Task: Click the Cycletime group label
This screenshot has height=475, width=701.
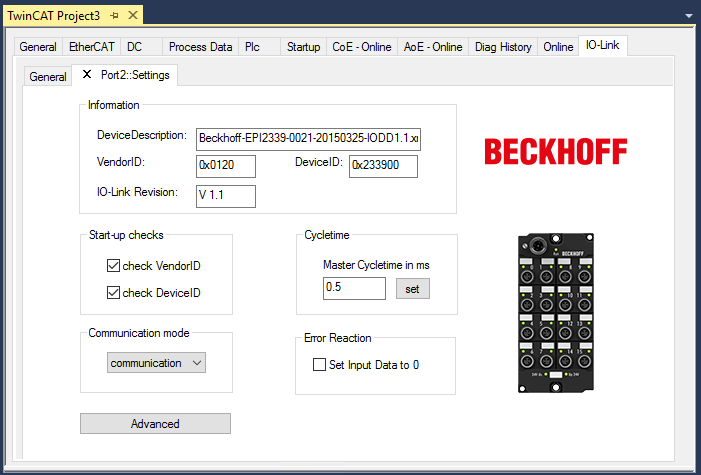Action: tap(327, 235)
